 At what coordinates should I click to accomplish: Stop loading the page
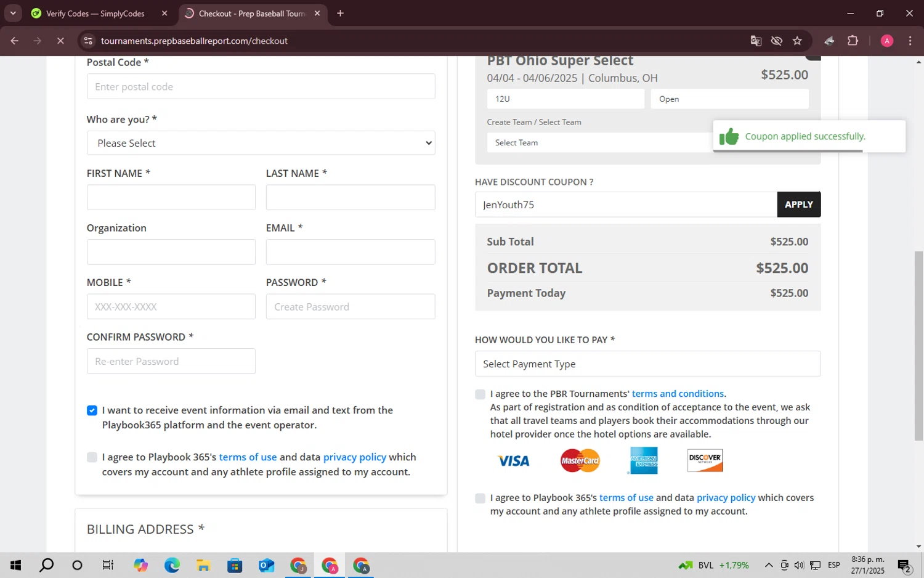[x=60, y=41]
